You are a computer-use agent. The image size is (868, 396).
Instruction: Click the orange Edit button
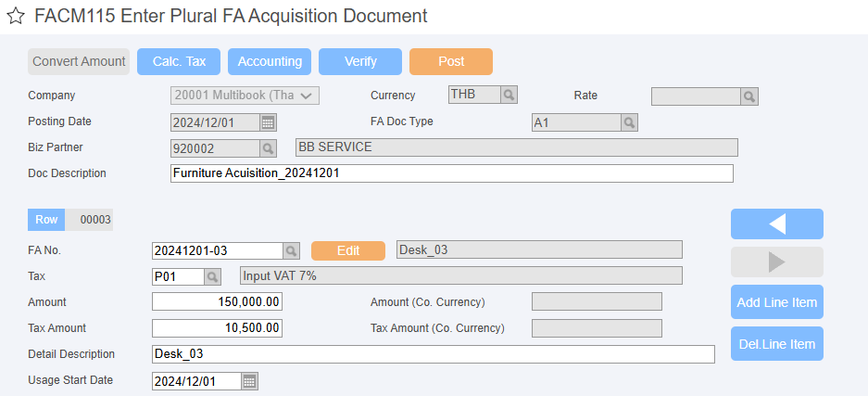click(x=348, y=251)
